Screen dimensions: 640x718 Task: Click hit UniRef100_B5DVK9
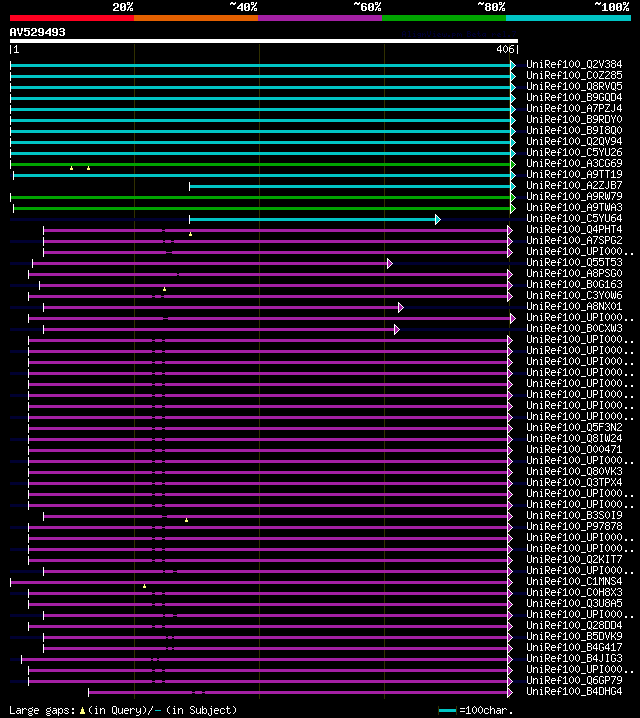[574, 636]
